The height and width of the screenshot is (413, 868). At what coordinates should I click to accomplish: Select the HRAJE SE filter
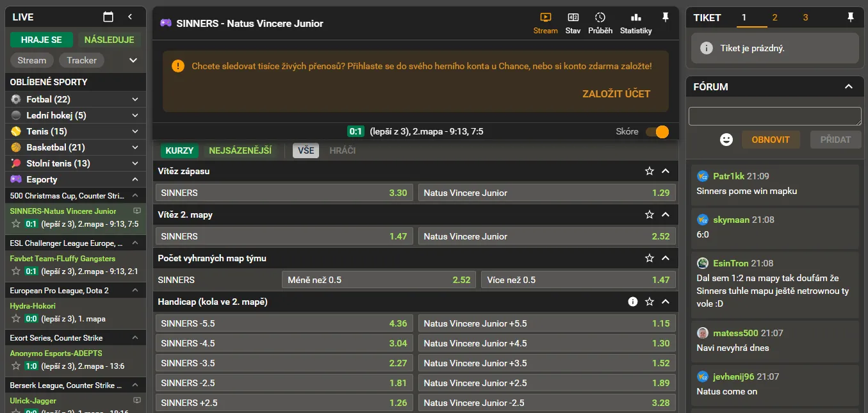click(42, 40)
